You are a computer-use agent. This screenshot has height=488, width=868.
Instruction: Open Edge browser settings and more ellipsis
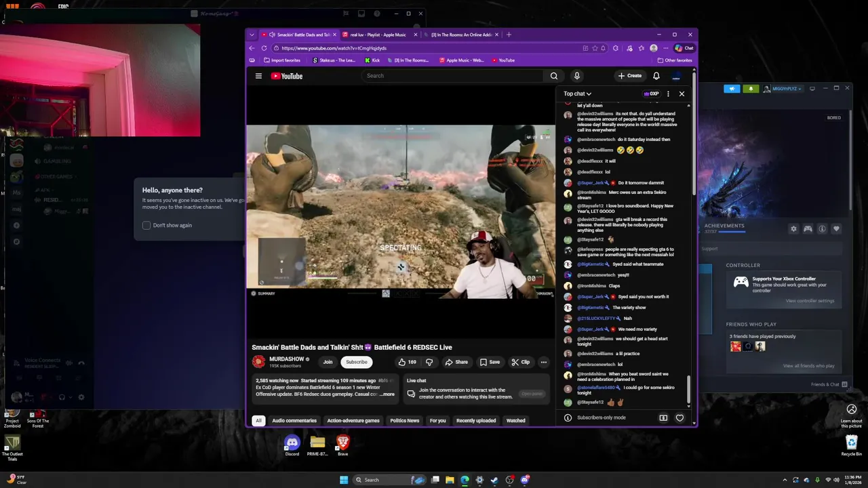[665, 48]
